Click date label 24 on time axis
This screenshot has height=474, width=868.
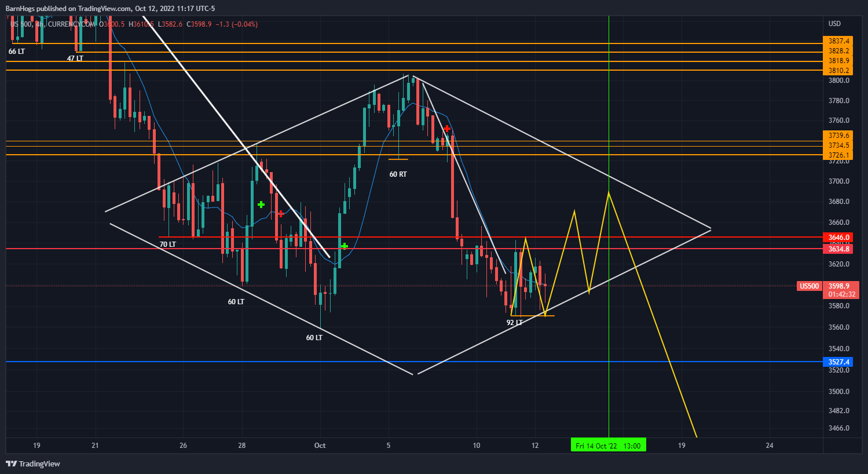coord(770,446)
